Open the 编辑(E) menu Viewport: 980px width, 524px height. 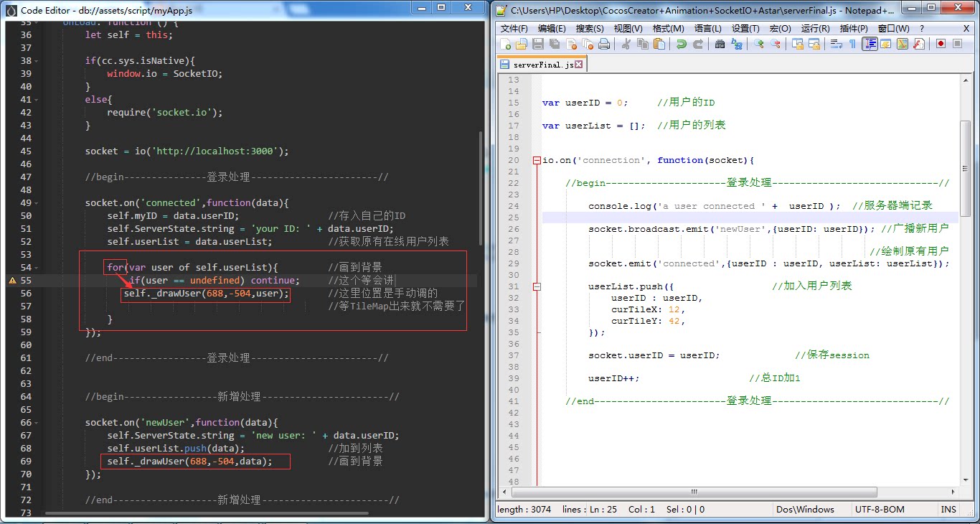(x=552, y=28)
